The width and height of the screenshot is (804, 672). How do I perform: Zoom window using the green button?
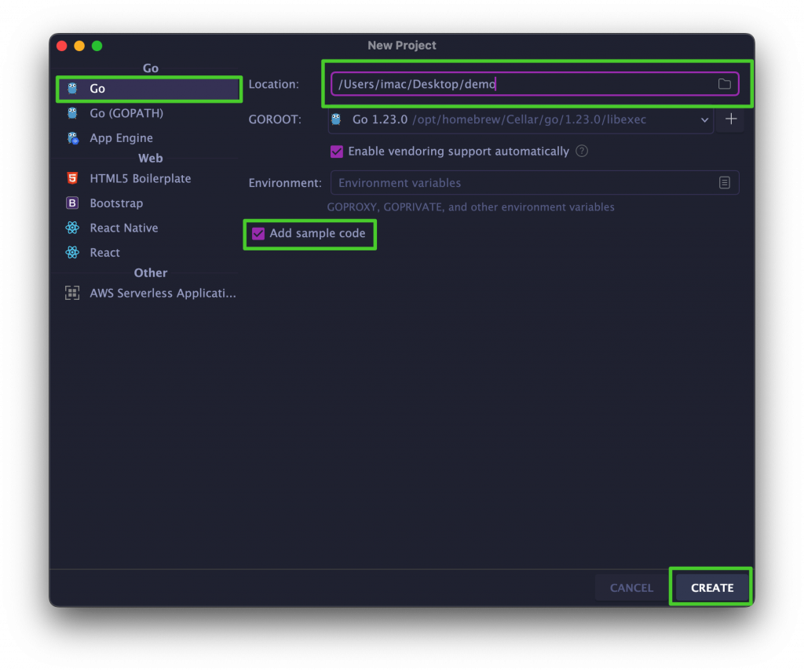tap(97, 46)
